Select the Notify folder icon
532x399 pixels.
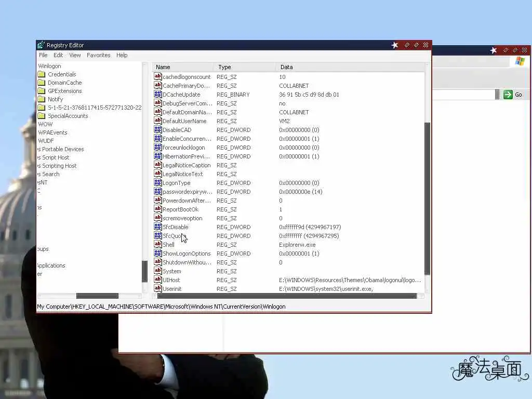(42, 99)
